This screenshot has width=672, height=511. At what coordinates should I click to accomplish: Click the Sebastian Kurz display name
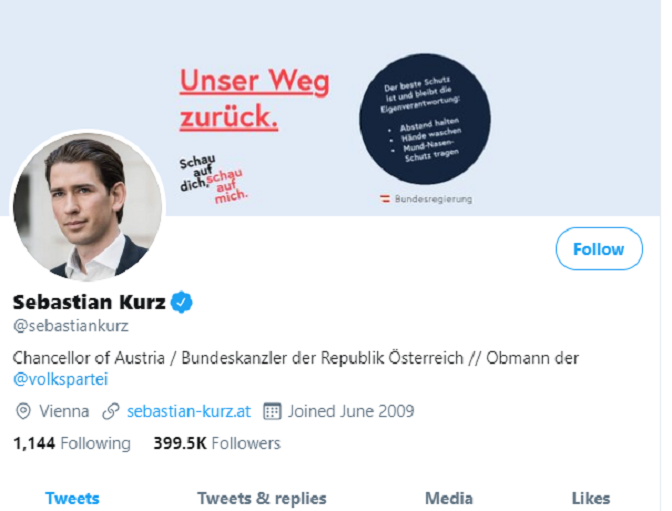point(89,302)
